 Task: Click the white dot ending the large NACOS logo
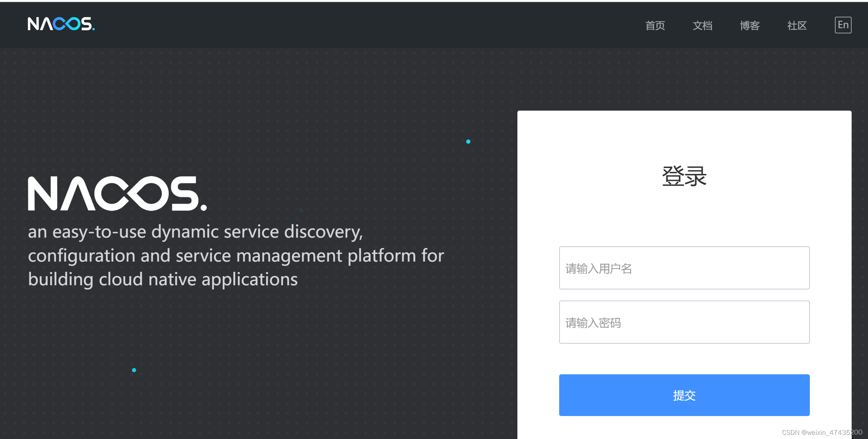tap(204, 208)
